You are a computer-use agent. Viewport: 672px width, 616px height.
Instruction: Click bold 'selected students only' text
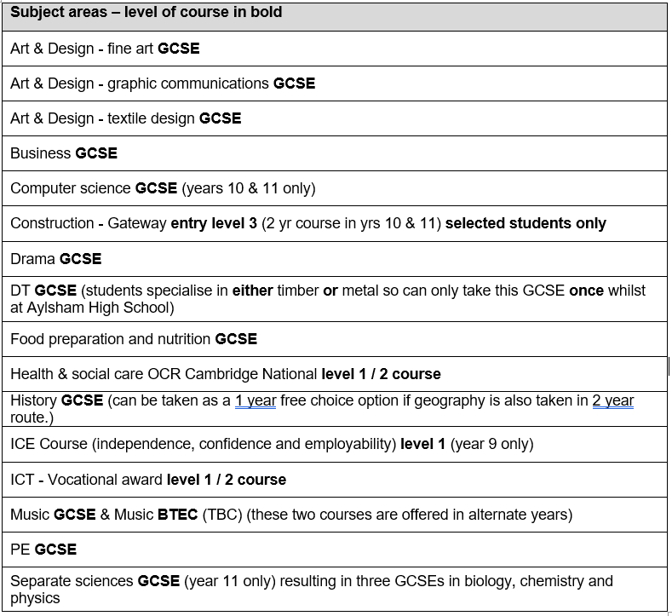tap(526, 223)
